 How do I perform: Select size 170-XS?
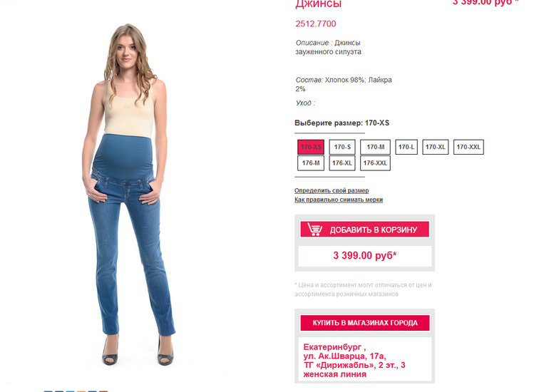[311, 147]
